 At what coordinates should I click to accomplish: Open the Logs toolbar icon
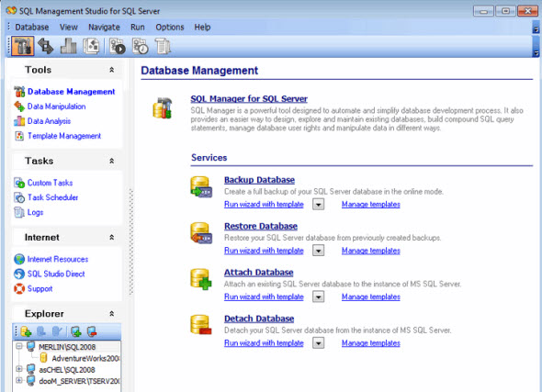pos(163,46)
